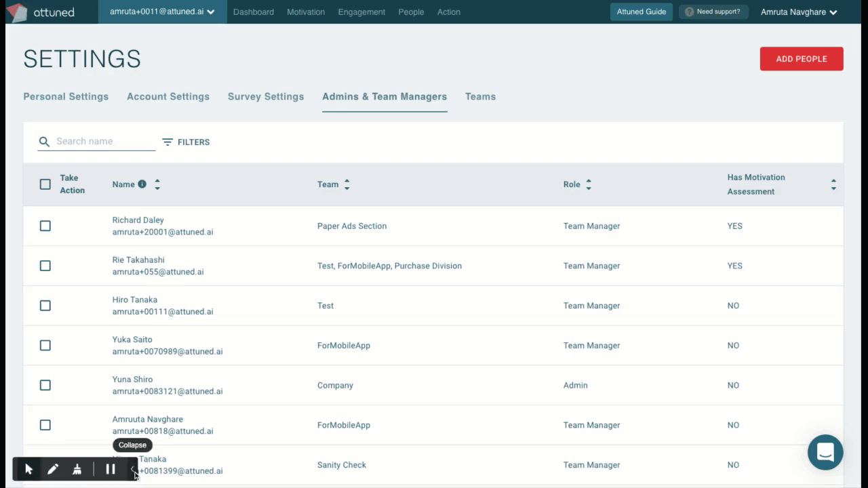868x488 pixels.
Task: Open the FILTERS button
Action: pos(186,142)
